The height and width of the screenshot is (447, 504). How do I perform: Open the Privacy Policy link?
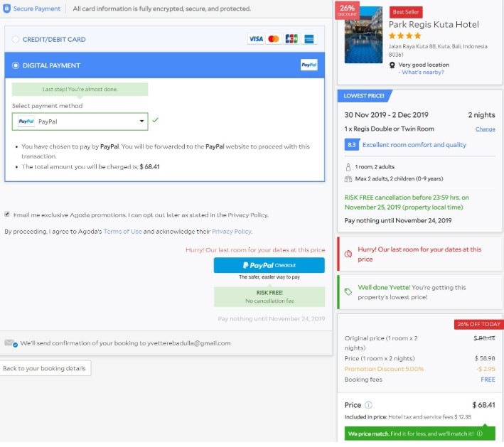tap(232, 232)
